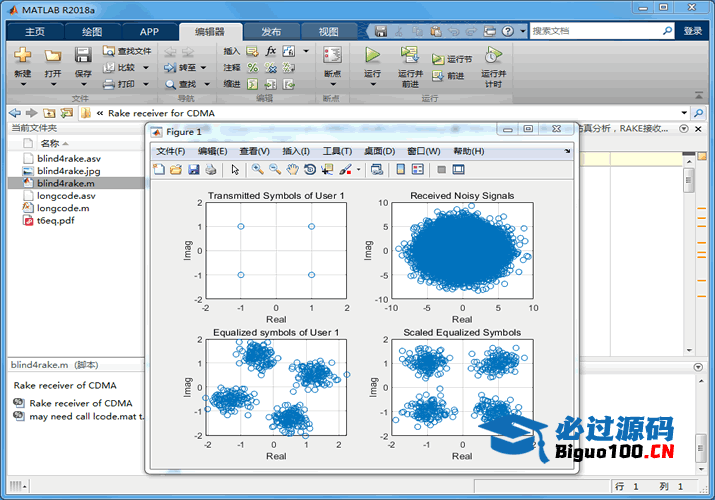Screen dimensions: 715x500
Task: Click the back arrow in the folder bar
Action: coord(15,113)
